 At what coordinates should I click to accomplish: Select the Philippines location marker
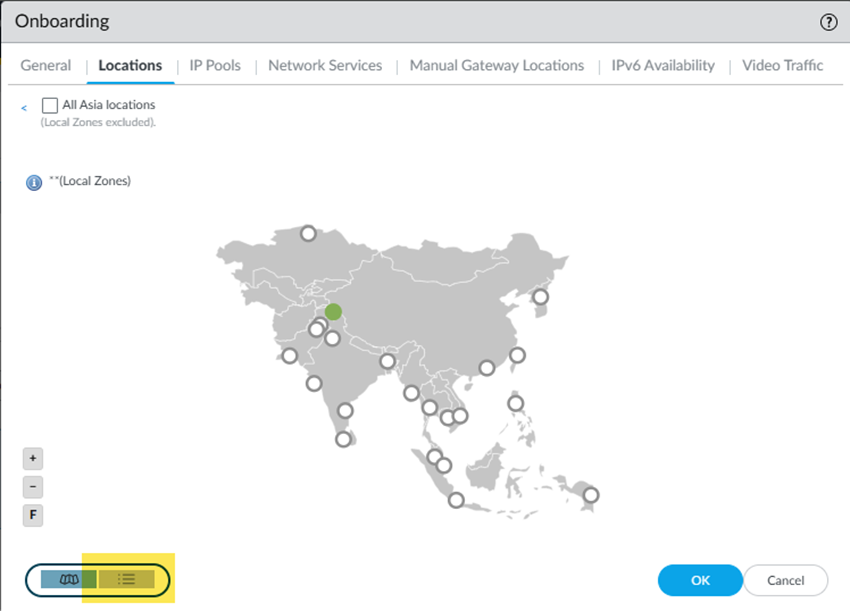pos(516,403)
